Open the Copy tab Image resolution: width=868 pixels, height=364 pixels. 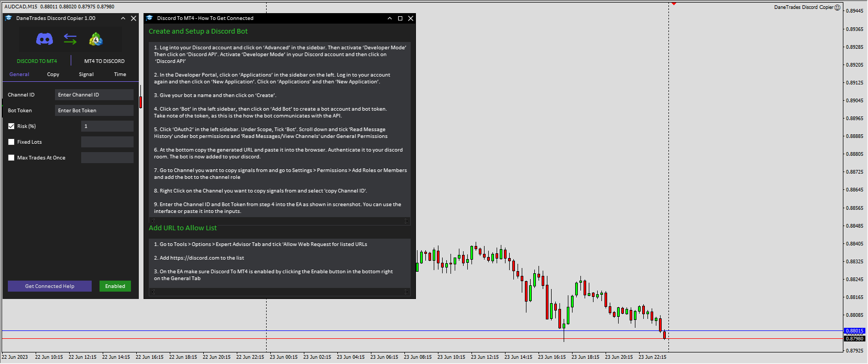[x=53, y=74]
